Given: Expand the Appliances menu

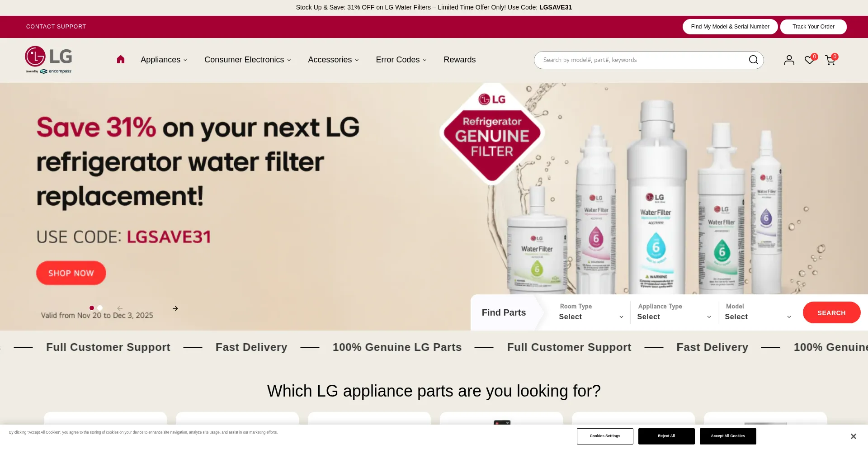Looking at the screenshot, I should click(164, 60).
